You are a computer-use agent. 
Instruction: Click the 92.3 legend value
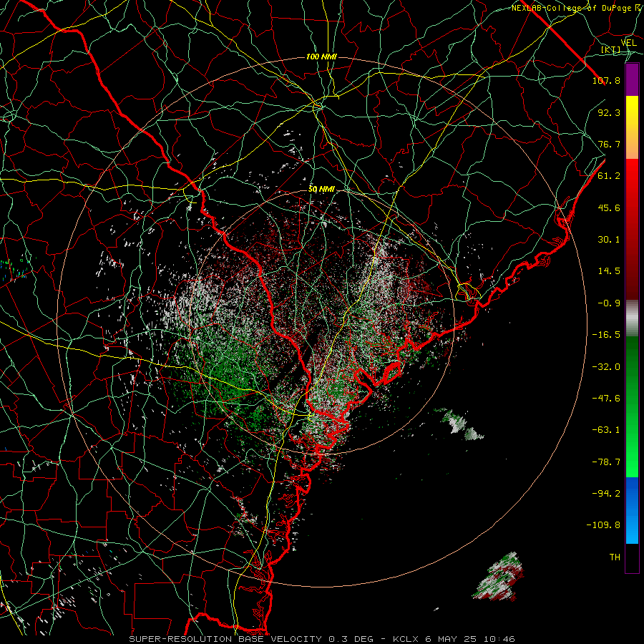[x=609, y=112]
